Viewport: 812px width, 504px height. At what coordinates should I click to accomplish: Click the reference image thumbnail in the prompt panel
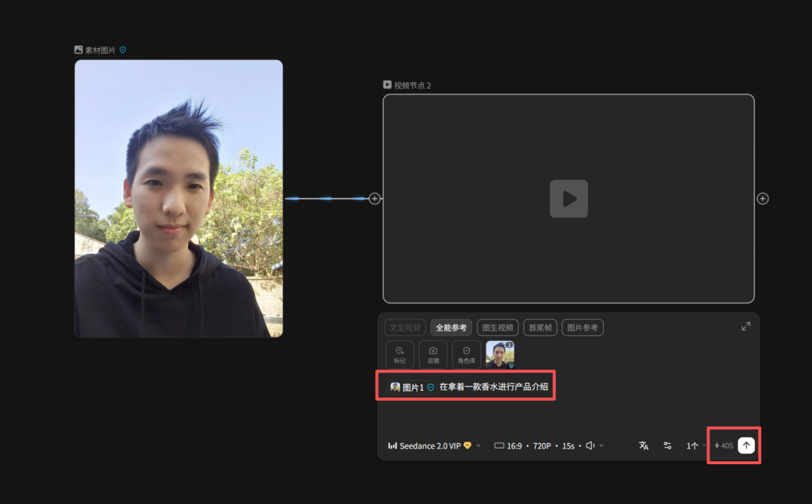coord(500,355)
